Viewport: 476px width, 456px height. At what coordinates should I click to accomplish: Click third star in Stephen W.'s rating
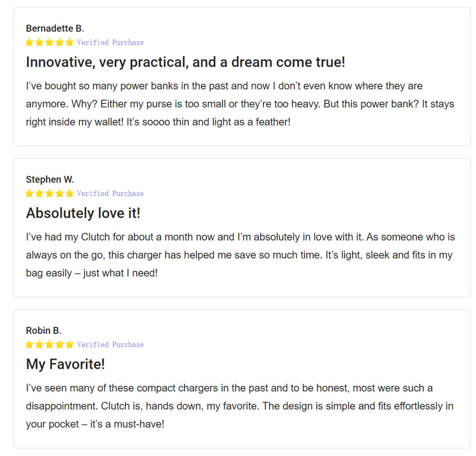click(x=49, y=193)
